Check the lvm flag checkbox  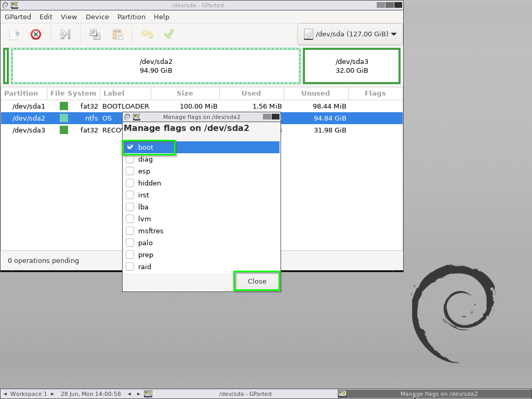click(130, 219)
